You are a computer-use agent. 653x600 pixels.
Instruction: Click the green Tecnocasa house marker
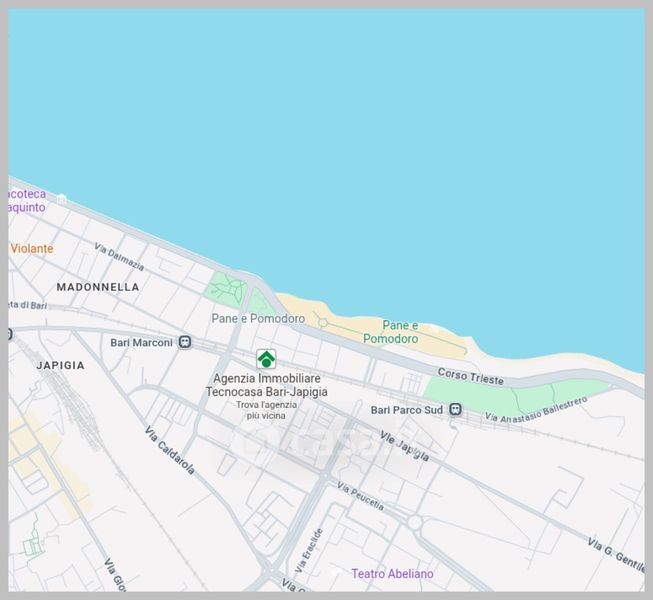click(x=266, y=358)
